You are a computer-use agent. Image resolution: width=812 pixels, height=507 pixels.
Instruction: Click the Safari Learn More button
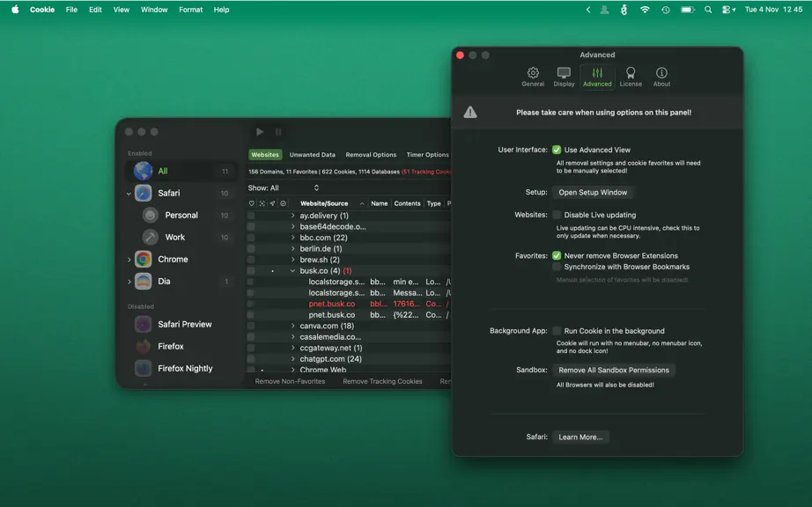(580, 437)
